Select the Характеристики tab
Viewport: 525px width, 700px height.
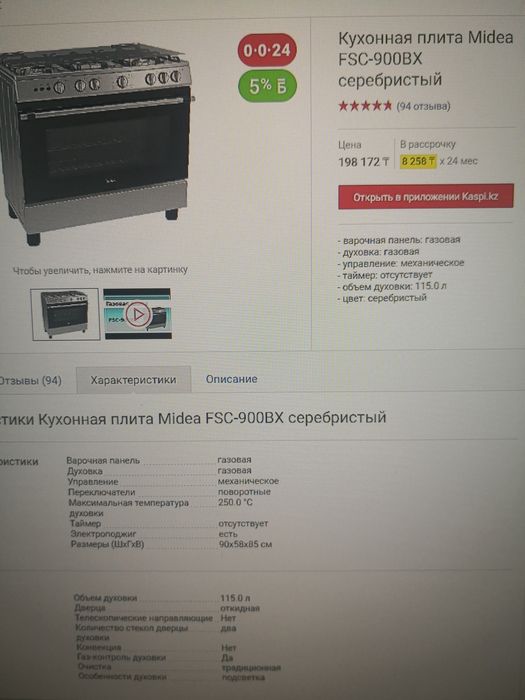(133, 380)
